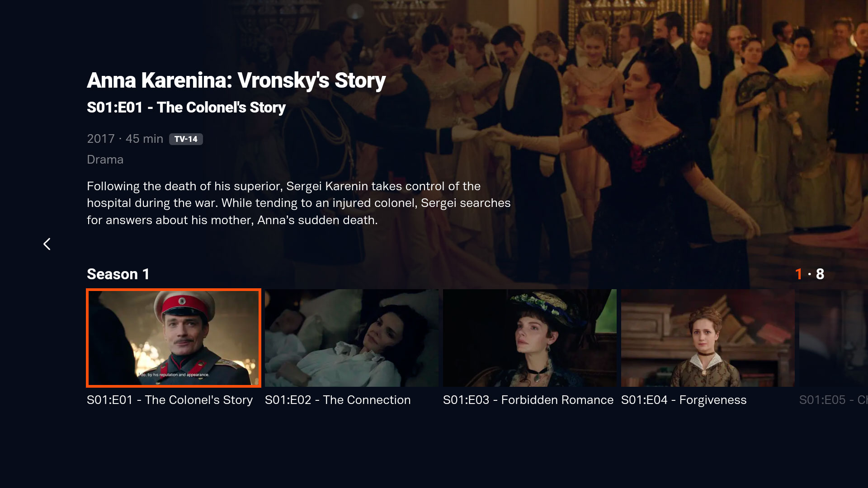
Task: Click the partially visible S01:E05 caption
Action: [x=834, y=400]
